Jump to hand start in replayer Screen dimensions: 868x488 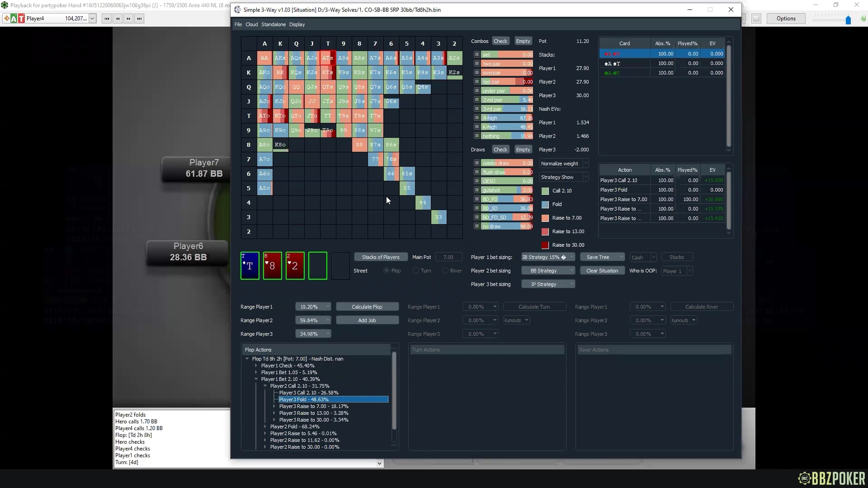(107, 19)
